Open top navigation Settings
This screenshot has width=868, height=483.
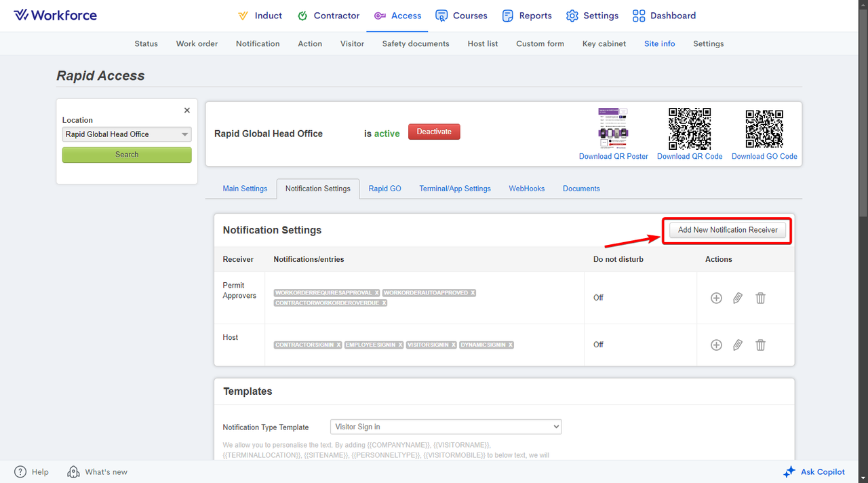(x=592, y=16)
